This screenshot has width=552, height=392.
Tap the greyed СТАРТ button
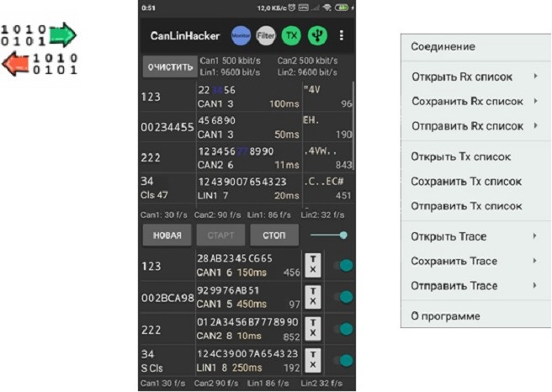[220, 235]
